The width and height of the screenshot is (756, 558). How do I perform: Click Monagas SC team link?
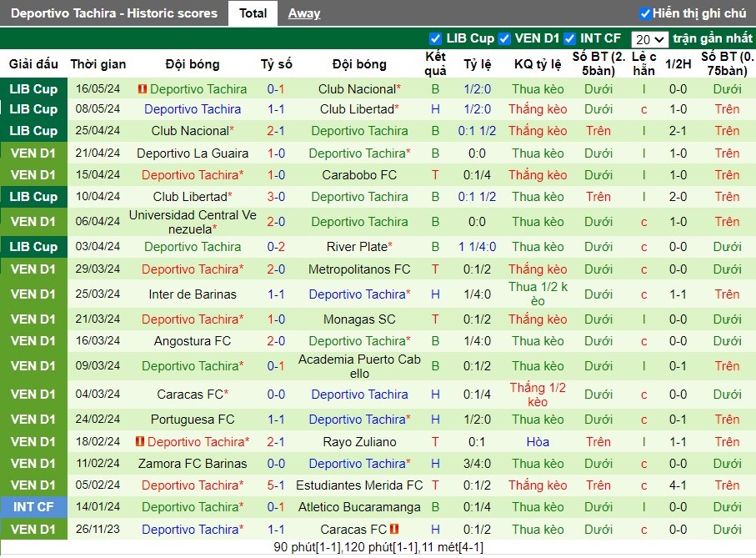359,319
